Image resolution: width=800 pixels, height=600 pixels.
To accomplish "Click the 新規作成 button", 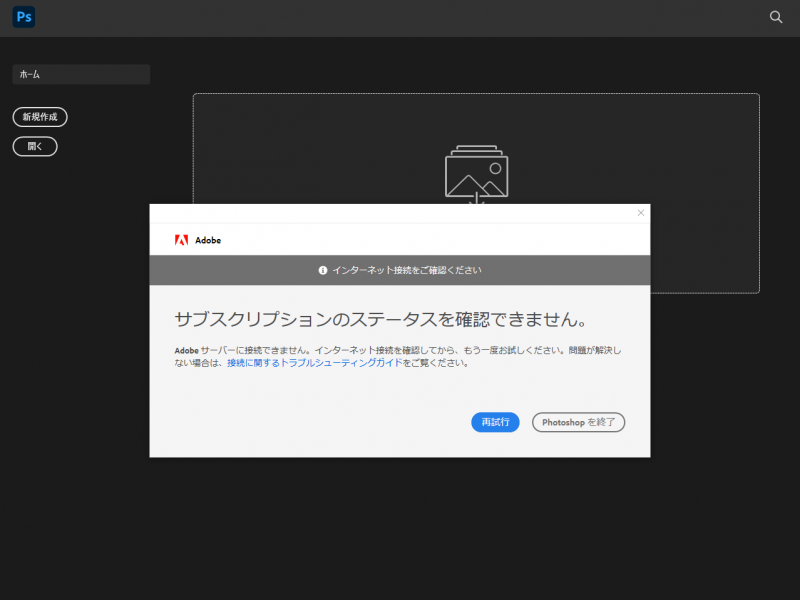I will click(40, 117).
